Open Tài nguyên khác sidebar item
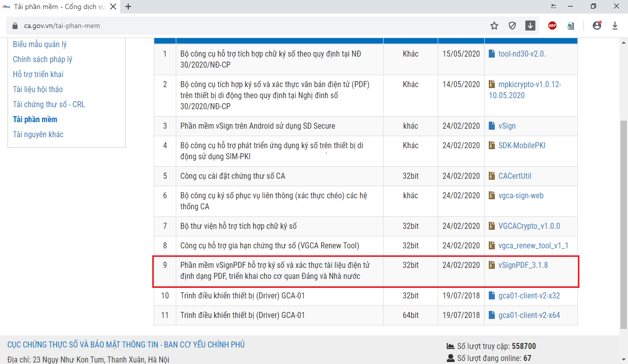The height and width of the screenshot is (364, 628). (38, 134)
